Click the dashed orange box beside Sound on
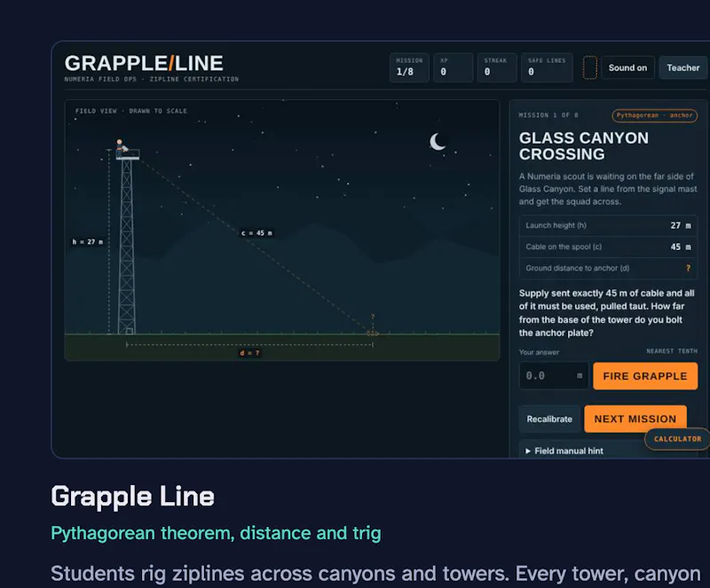Viewport: 710px width, 588px height. 589,67
